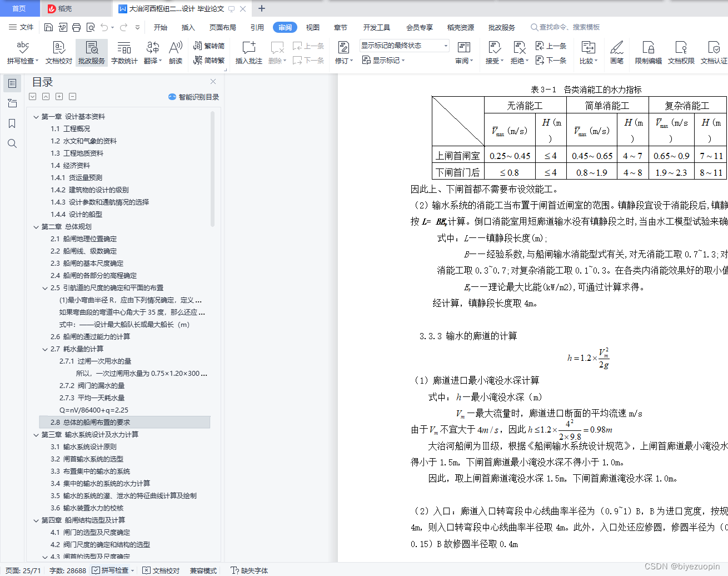The image size is (728, 576).
Task: Click the 文档校对 proofreading icon
Action: pyautogui.click(x=59, y=53)
